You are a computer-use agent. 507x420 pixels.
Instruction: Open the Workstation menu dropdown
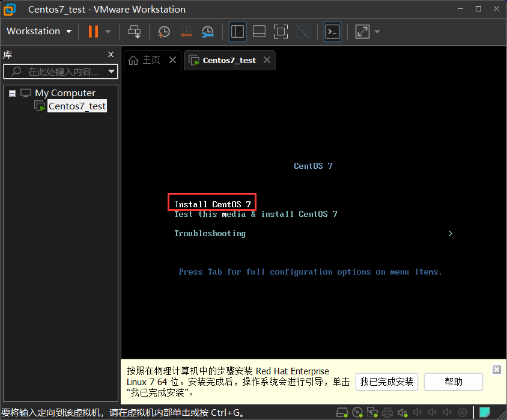(39, 31)
